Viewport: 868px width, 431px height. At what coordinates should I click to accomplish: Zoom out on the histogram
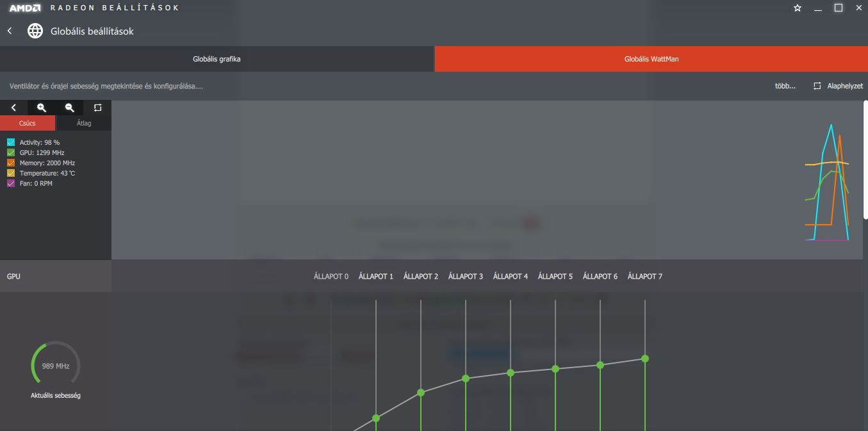click(70, 108)
